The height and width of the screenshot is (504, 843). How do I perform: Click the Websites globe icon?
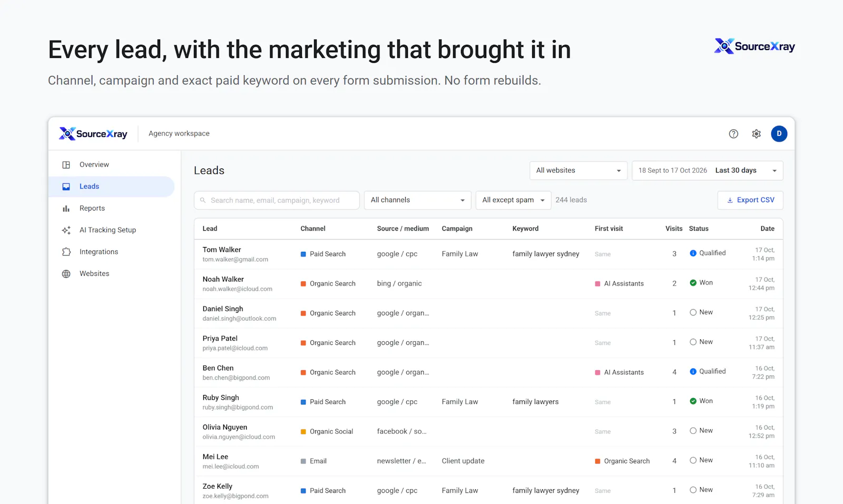pos(66,274)
